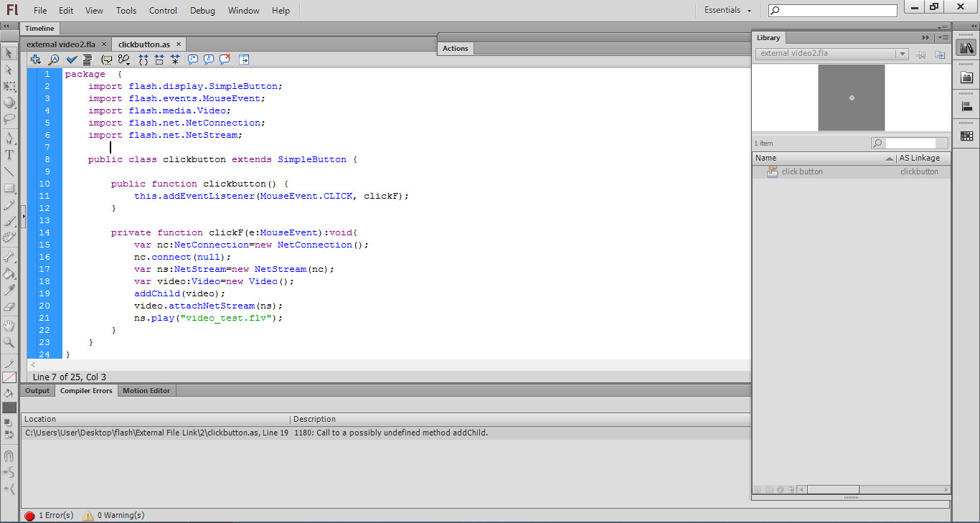This screenshot has height=523, width=980.
Task: Select the Pencil tool
Action: (x=9, y=204)
